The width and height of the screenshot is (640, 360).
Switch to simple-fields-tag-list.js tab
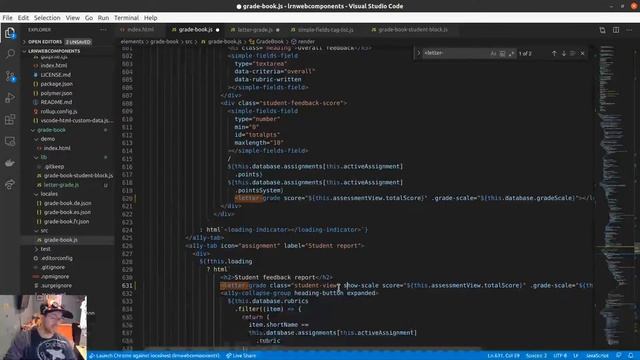(325, 30)
